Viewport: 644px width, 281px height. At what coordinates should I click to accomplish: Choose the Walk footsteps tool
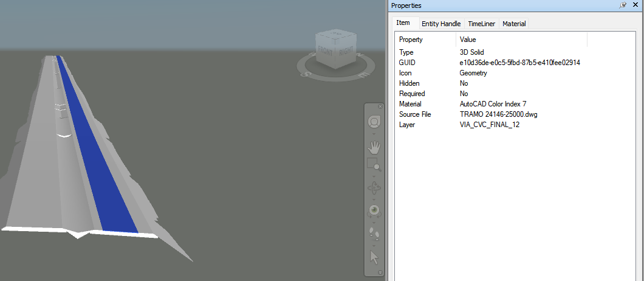click(374, 234)
